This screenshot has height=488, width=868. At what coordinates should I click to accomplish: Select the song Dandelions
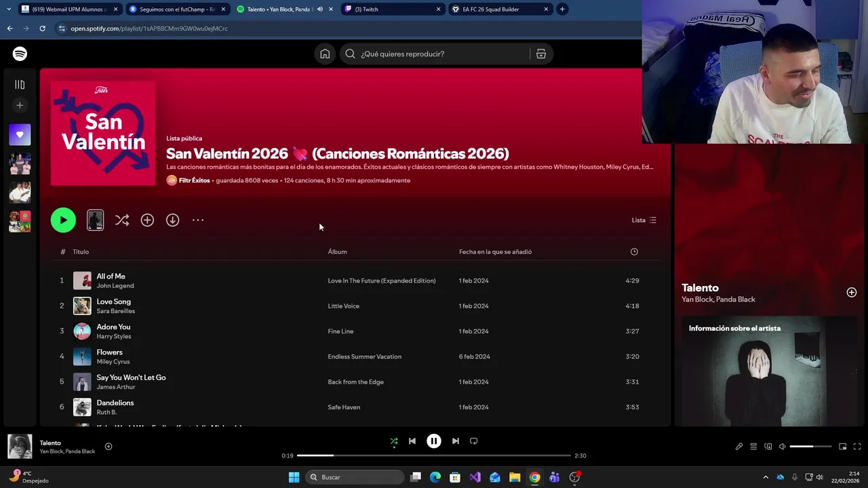click(x=115, y=403)
